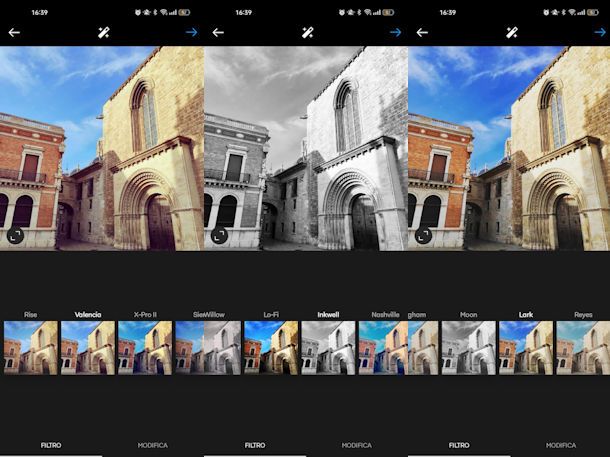610x457 pixels.
Task: Select the Reyes filter thumbnail
Action: click(x=583, y=348)
